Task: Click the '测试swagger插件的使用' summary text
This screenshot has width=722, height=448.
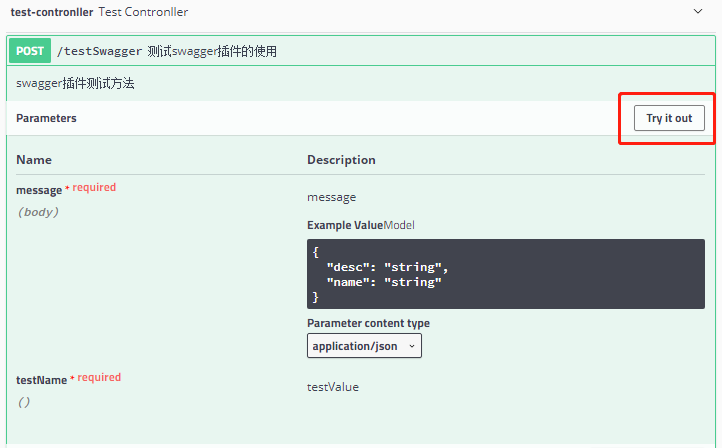Action: [x=212, y=51]
